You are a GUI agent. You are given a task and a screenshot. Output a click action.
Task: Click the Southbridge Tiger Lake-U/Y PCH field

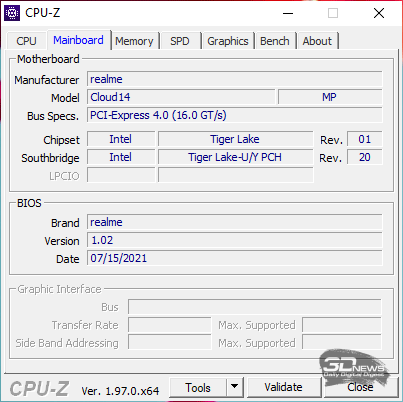[x=235, y=157]
